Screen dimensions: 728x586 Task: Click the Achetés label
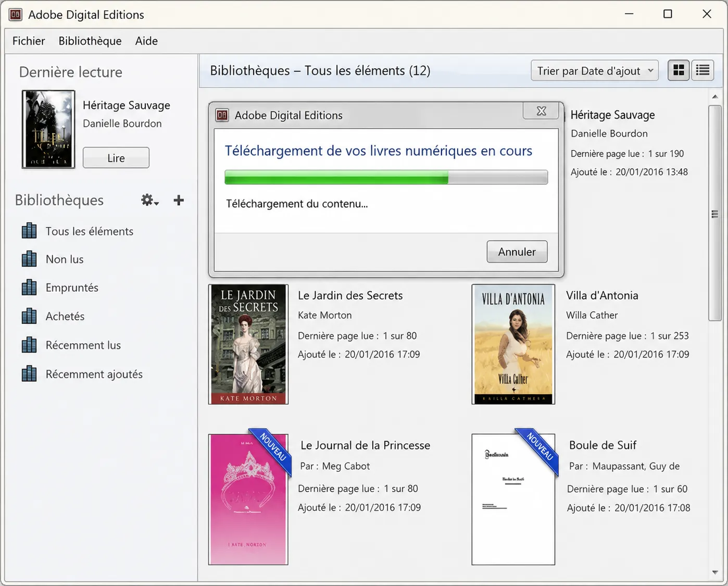click(65, 316)
